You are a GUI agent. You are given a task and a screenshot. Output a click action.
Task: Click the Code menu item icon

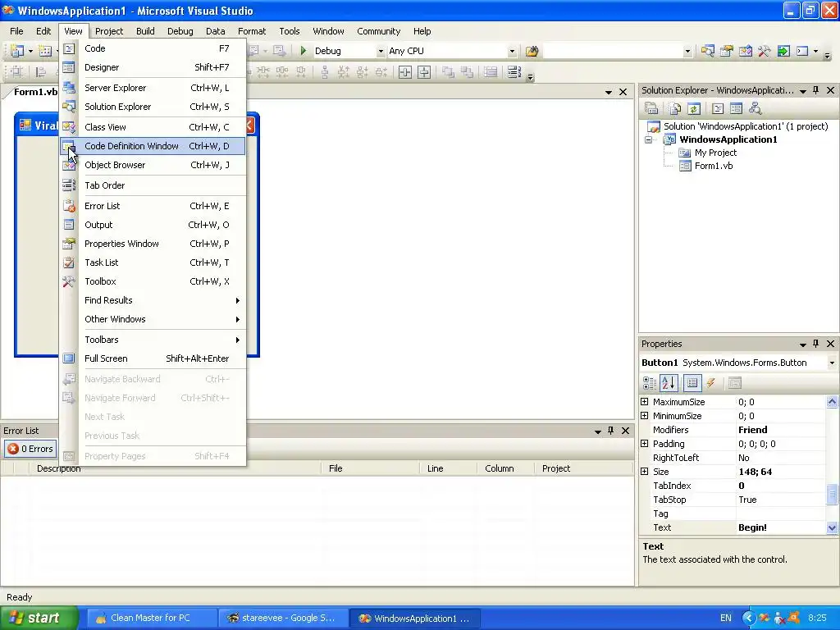(69, 48)
